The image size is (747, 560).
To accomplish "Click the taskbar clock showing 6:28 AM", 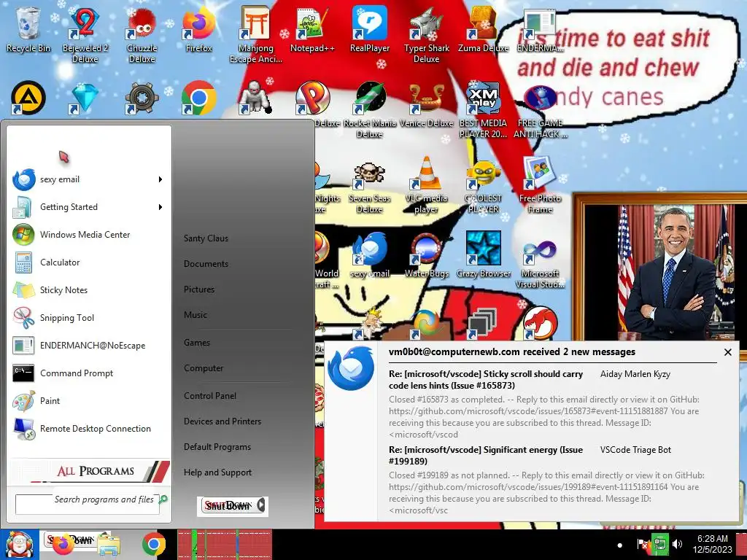I will [x=712, y=544].
